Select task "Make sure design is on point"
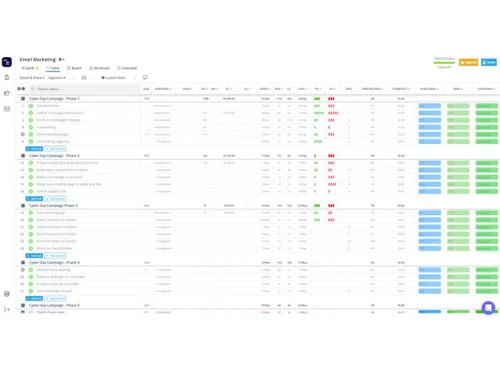This screenshot has width=500, height=375. (x=59, y=177)
